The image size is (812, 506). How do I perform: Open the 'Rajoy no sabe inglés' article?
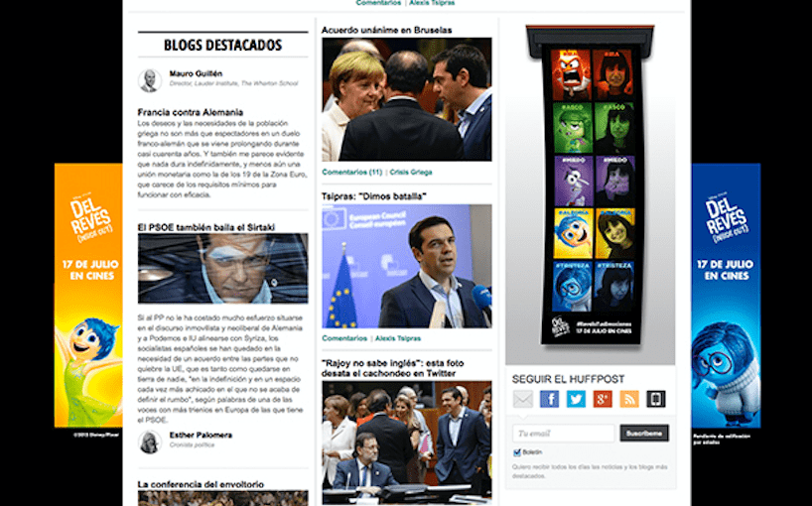[392, 368]
